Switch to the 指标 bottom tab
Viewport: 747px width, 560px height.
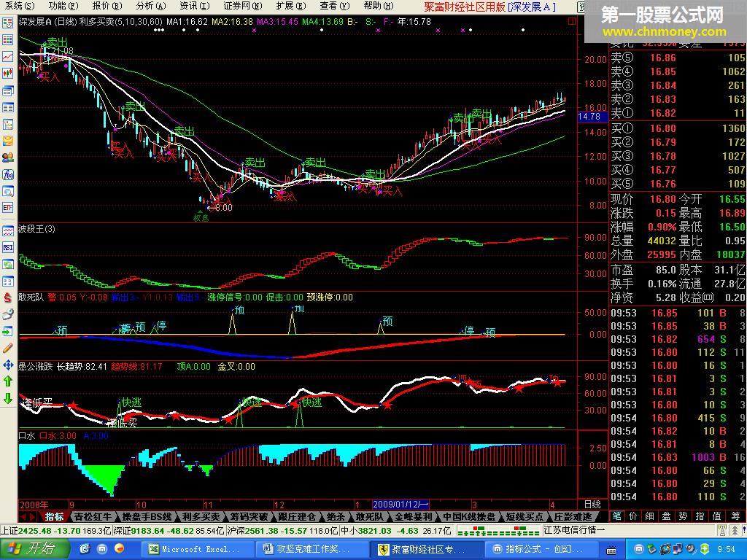54,517
